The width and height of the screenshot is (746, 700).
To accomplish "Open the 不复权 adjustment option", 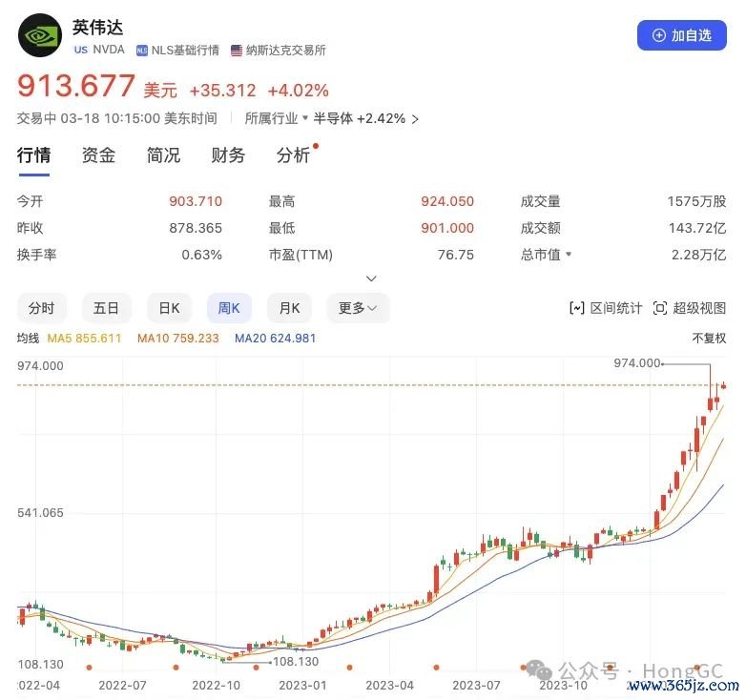I will click(x=709, y=339).
